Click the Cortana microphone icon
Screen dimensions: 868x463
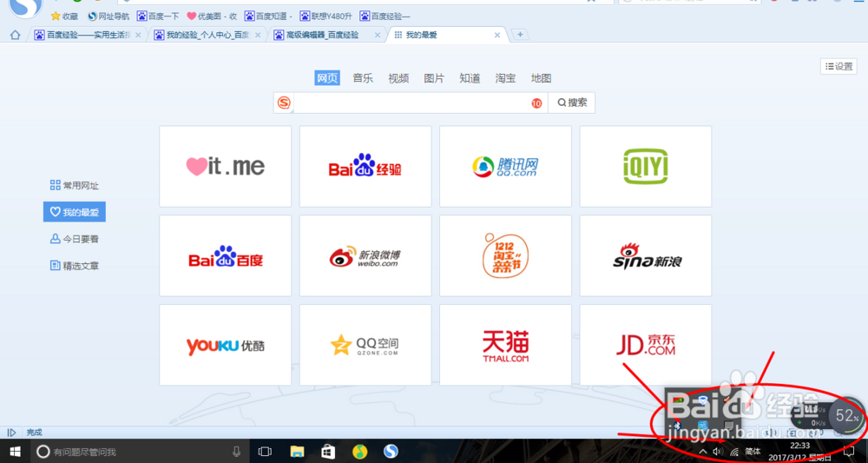tap(237, 452)
